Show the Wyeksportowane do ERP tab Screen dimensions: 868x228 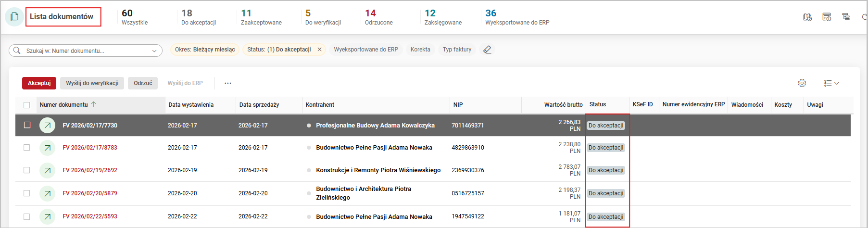pos(517,17)
